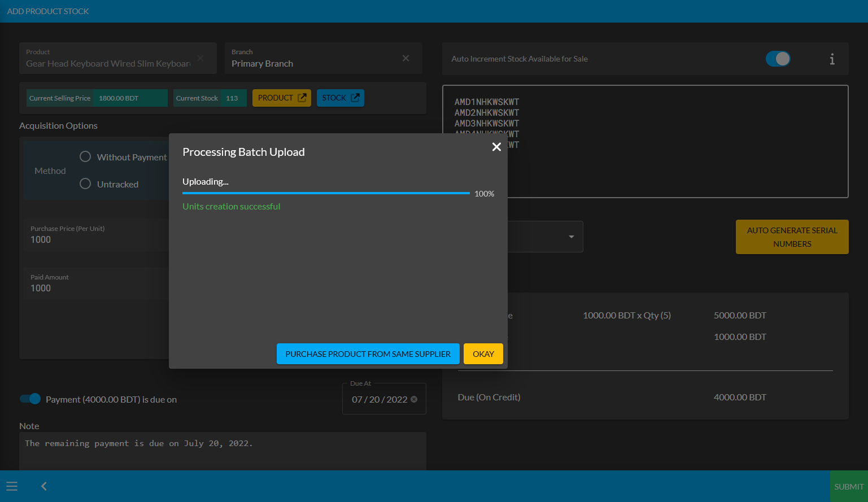Clear the Due At date
This screenshot has height=502, width=868.
414,399
